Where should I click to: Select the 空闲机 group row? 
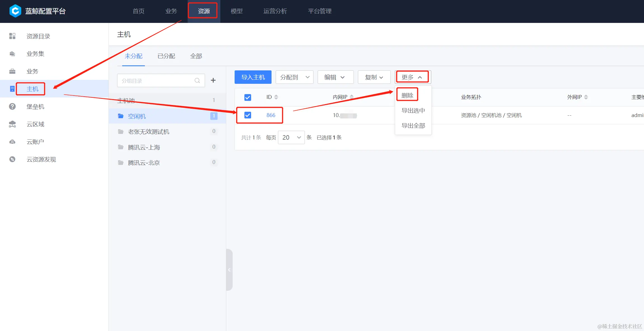click(167, 116)
